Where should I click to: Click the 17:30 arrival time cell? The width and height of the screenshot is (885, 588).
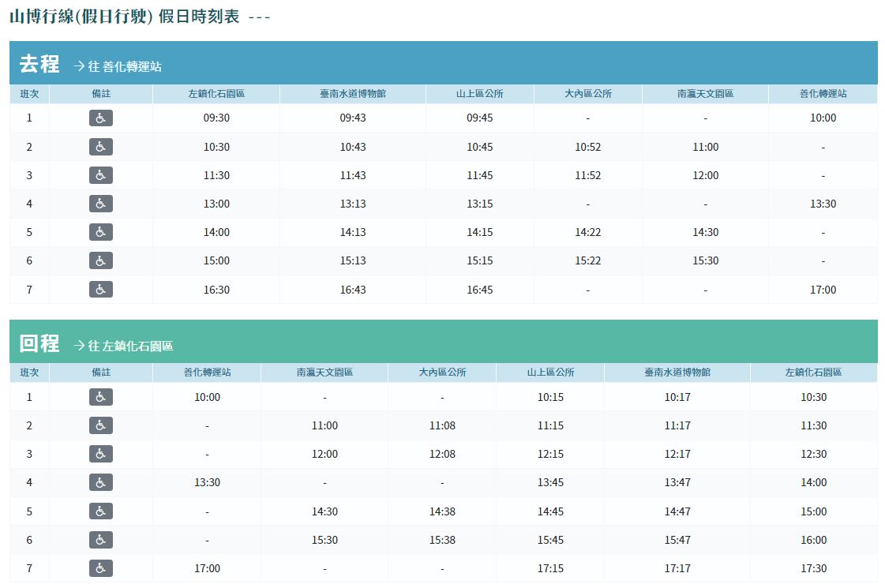pos(813,568)
